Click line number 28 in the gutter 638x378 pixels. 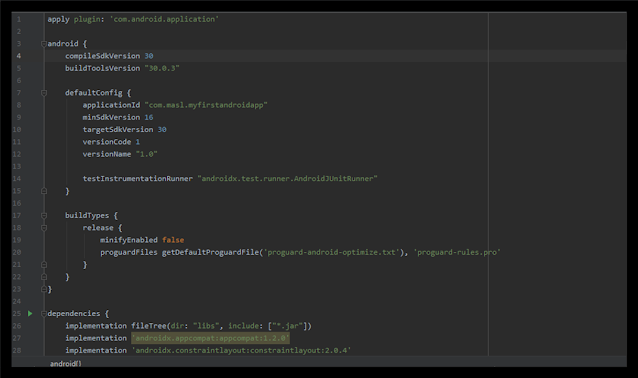point(17,350)
